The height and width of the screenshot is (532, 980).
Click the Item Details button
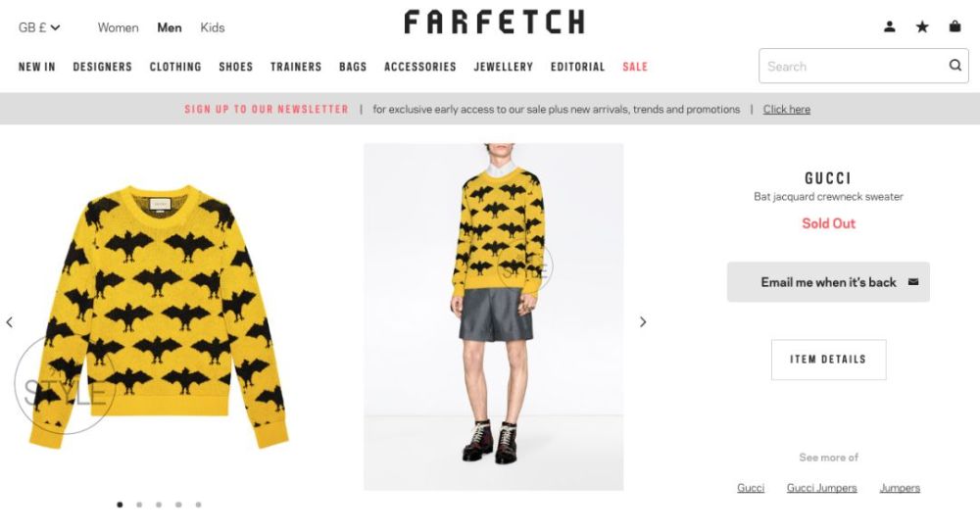coord(829,360)
